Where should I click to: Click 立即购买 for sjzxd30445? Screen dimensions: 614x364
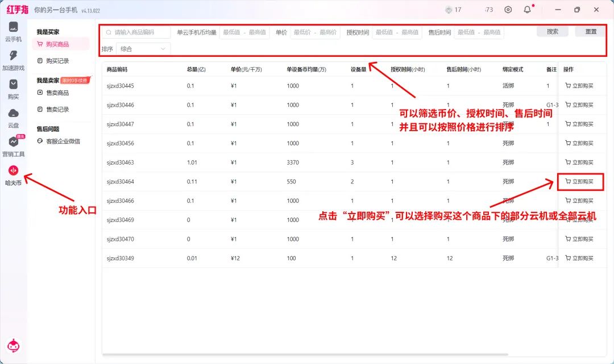pyautogui.click(x=579, y=86)
